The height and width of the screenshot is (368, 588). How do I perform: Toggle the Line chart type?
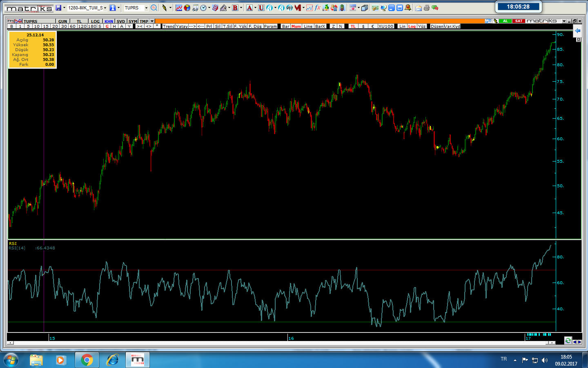(x=308, y=26)
